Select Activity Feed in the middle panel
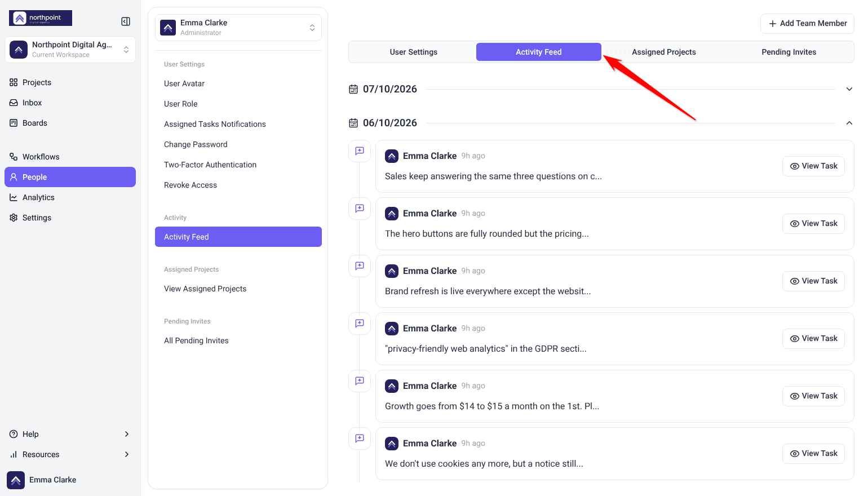Image resolution: width=868 pixels, height=496 pixels. tap(238, 237)
